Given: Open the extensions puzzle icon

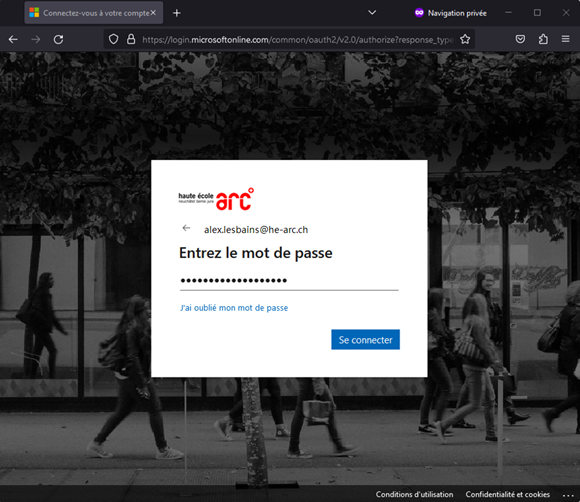Looking at the screenshot, I should tap(543, 39).
